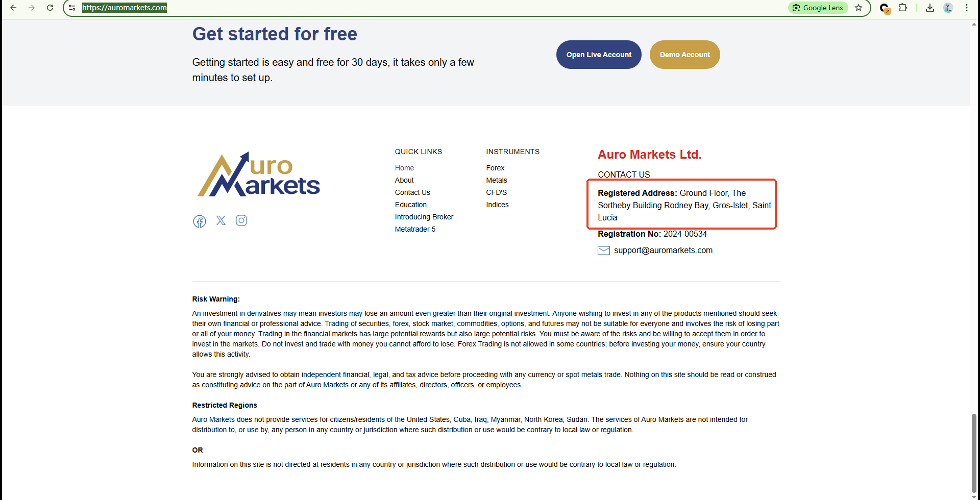This screenshot has height=500, width=980.
Task: Click the Risk Warning heading
Action: click(216, 299)
